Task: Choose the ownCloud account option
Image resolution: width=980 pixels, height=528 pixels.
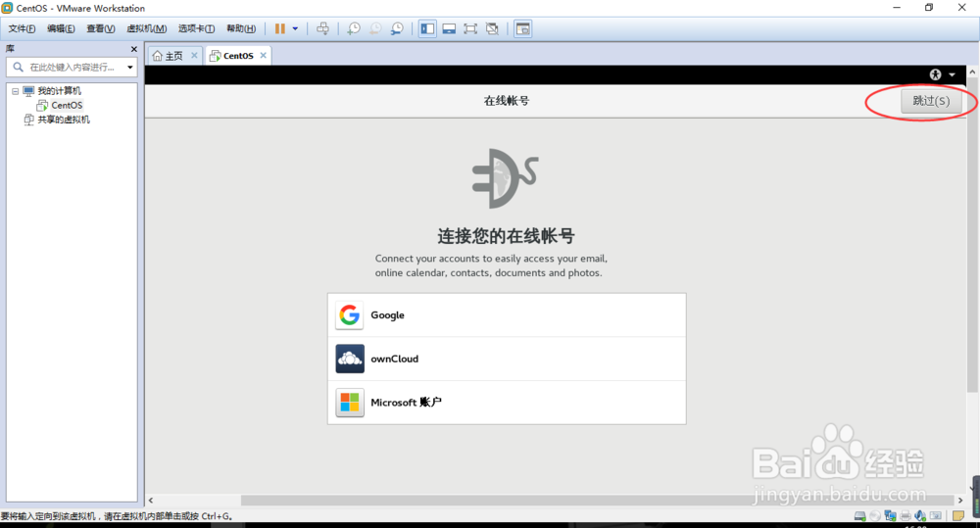Action: (x=507, y=359)
